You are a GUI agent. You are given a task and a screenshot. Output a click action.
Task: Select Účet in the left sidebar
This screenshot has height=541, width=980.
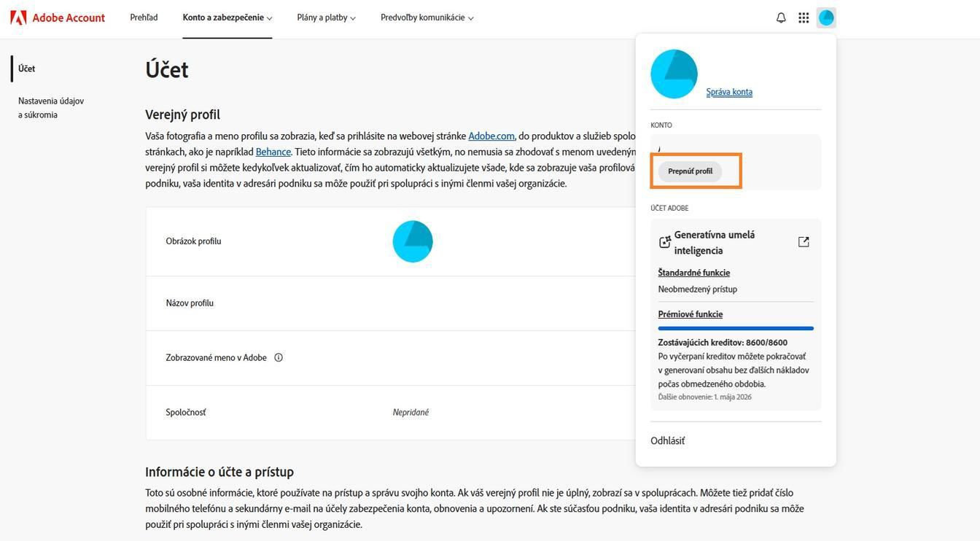27,69
